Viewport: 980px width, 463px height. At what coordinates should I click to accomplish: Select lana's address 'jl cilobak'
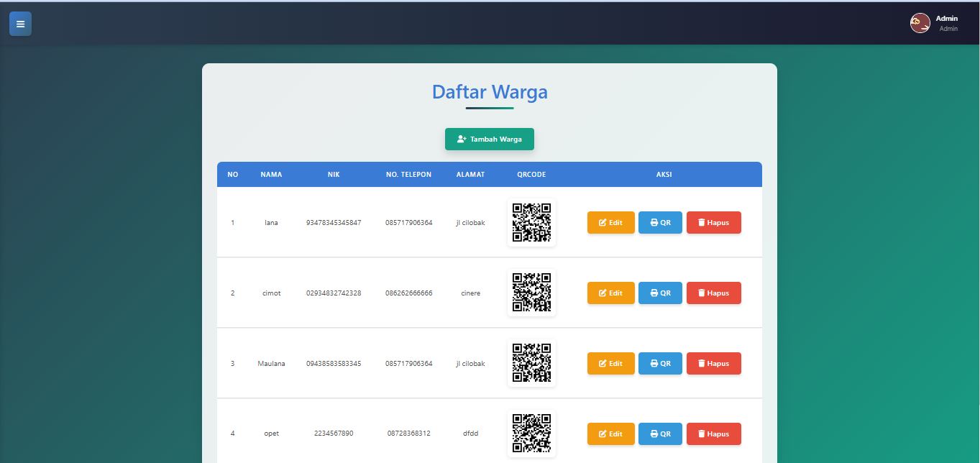click(x=470, y=223)
